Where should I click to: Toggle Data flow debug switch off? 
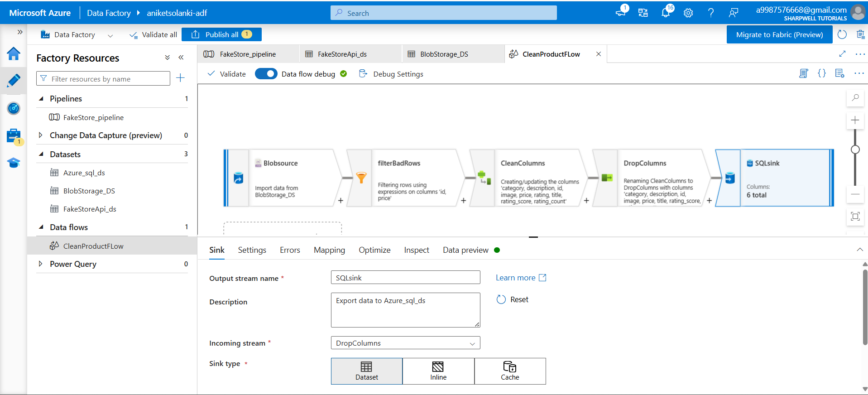pyautogui.click(x=266, y=74)
